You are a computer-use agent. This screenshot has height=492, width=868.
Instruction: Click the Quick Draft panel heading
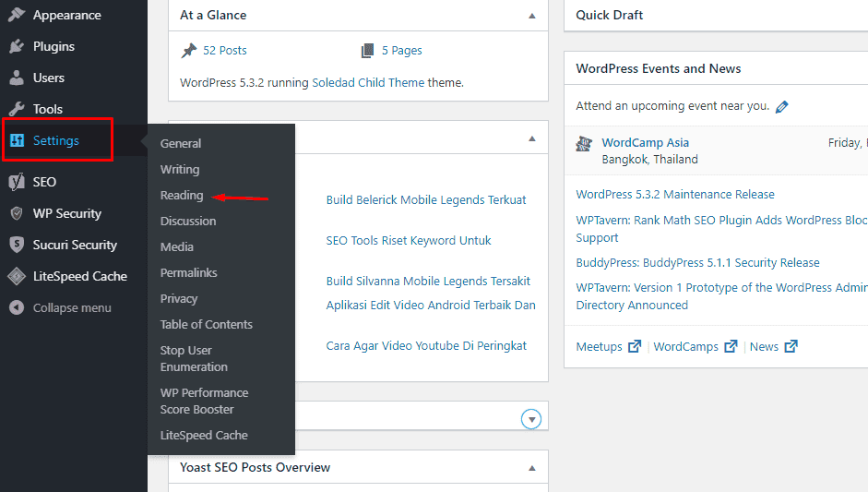pos(610,15)
